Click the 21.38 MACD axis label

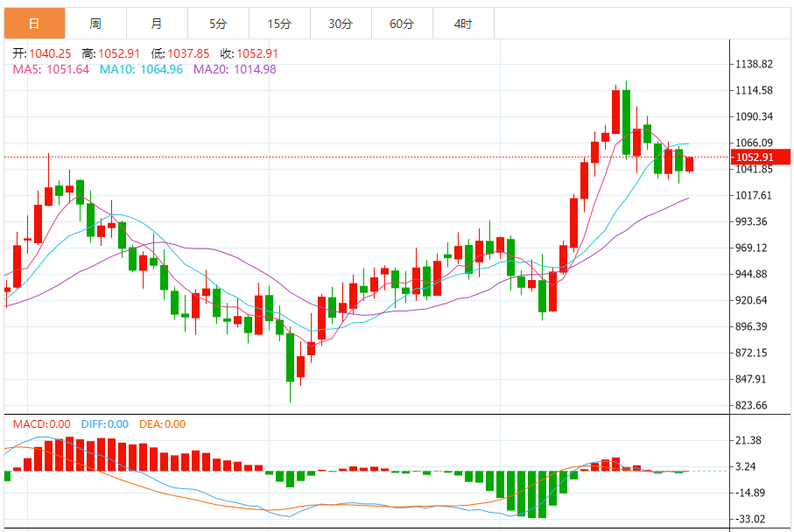pos(748,440)
